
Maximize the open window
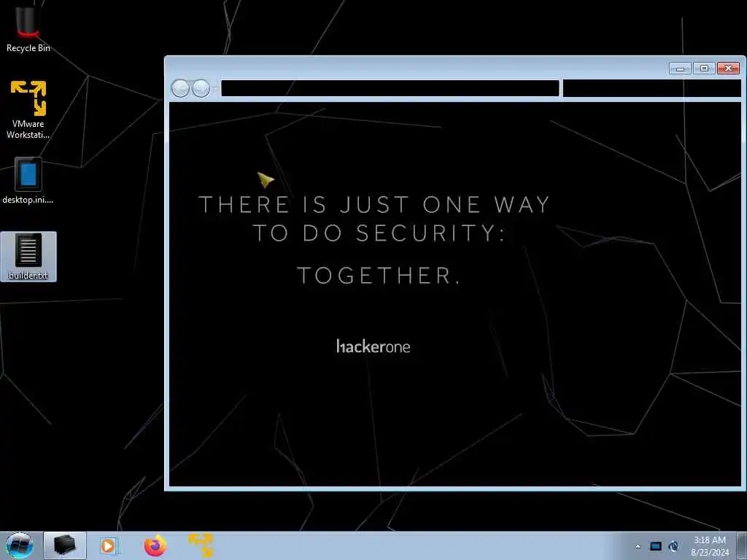tap(704, 69)
